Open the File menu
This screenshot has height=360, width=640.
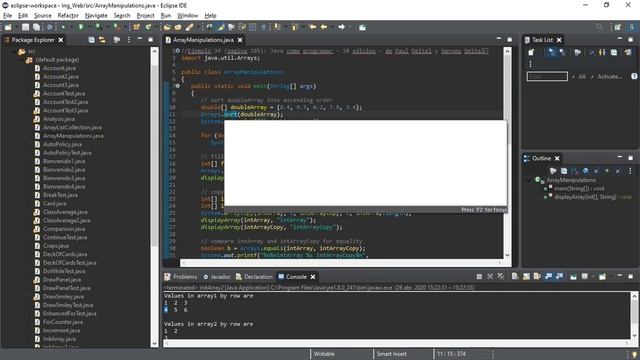click(x=7, y=16)
